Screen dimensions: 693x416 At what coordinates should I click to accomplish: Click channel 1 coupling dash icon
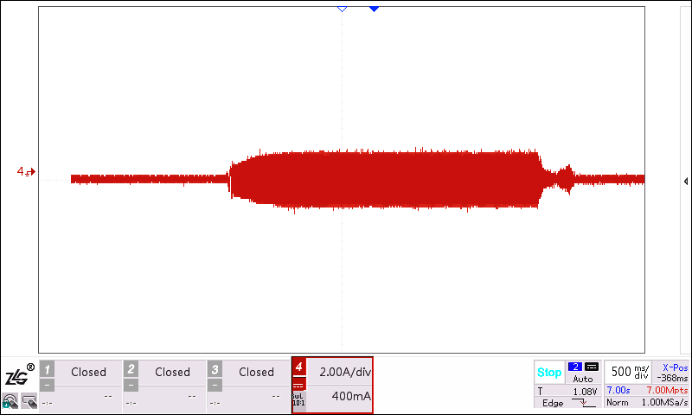pos(47,385)
